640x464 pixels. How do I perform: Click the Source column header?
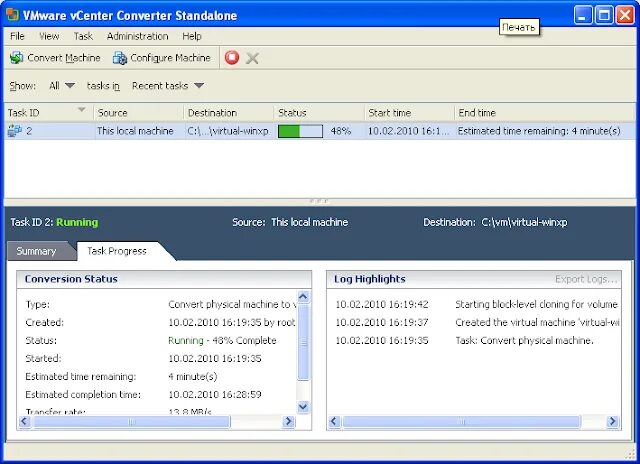(x=139, y=113)
